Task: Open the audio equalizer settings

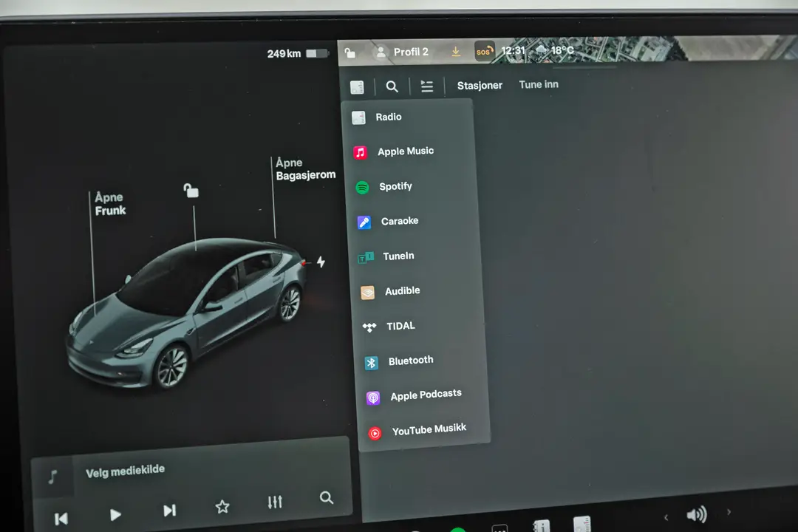Action: click(x=275, y=502)
